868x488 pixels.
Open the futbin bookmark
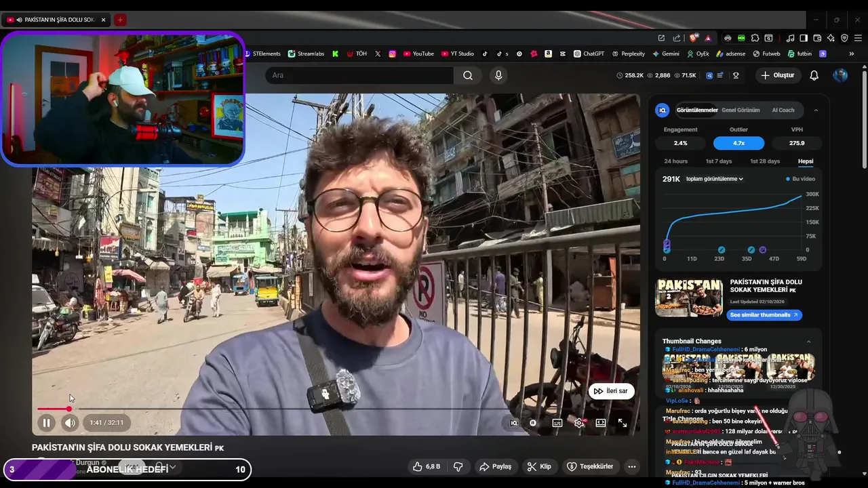coord(799,54)
